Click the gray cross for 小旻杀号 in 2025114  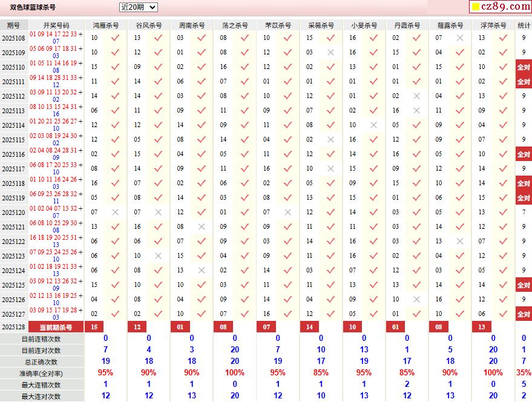[373, 125]
